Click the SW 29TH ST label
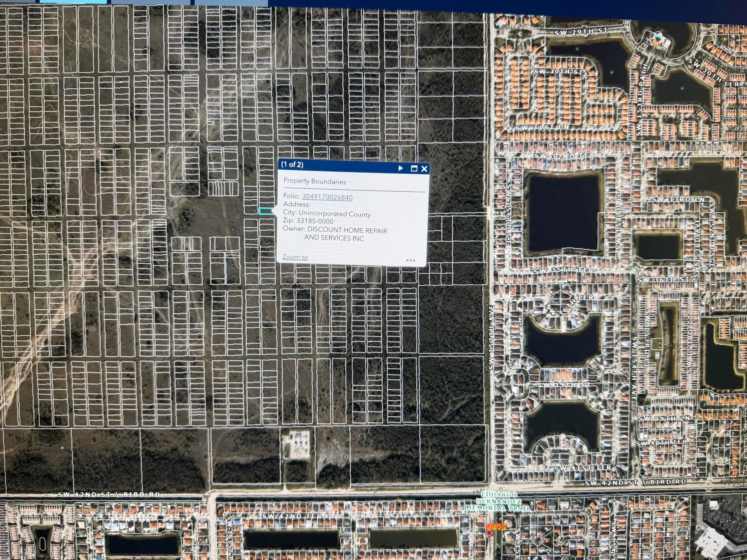This screenshot has height=560, width=747. (580, 32)
